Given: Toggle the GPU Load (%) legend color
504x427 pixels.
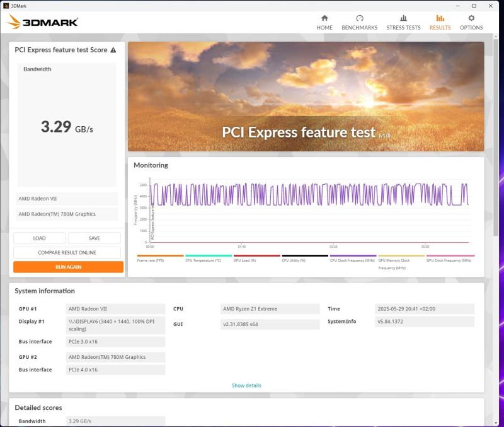Looking at the screenshot, I should pyautogui.click(x=256, y=256).
